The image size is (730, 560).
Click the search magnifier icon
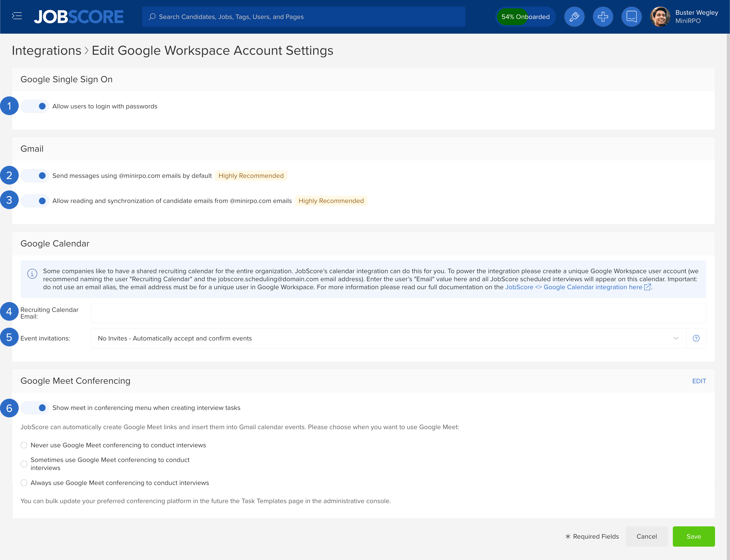(152, 17)
